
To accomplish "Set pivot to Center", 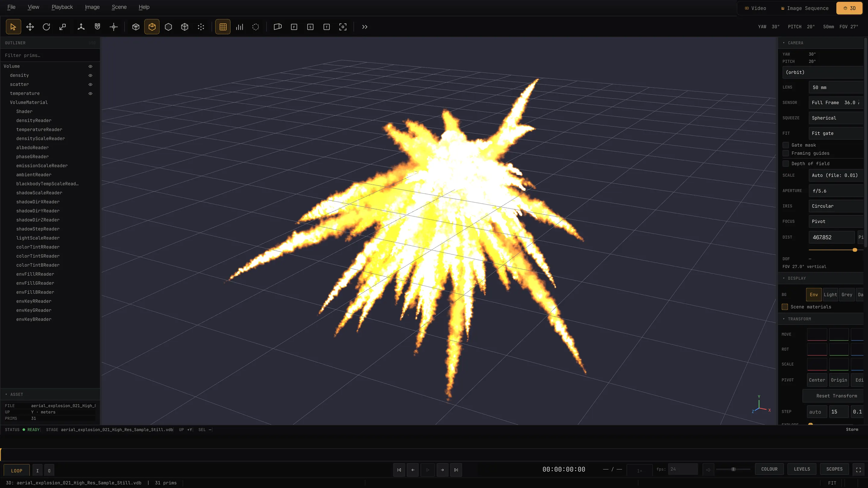I will pyautogui.click(x=817, y=380).
